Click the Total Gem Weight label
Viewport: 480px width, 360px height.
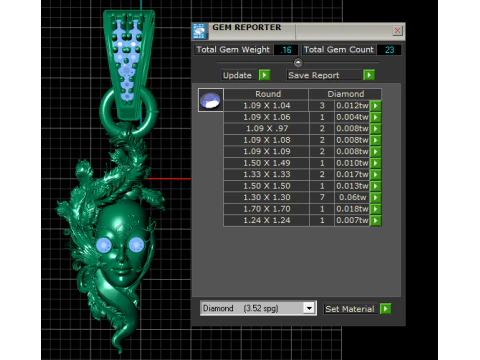point(233,50)
